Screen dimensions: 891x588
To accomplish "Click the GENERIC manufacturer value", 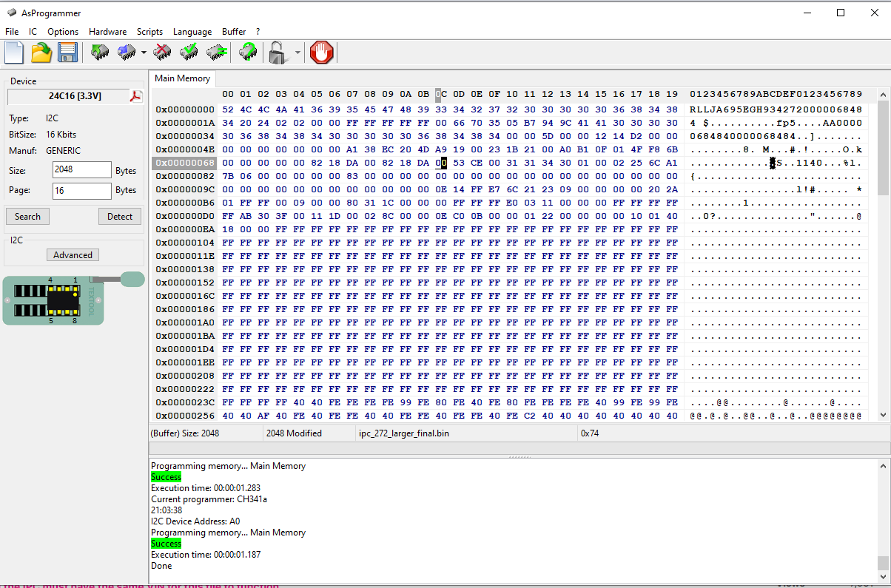I will tap(64, 151).
